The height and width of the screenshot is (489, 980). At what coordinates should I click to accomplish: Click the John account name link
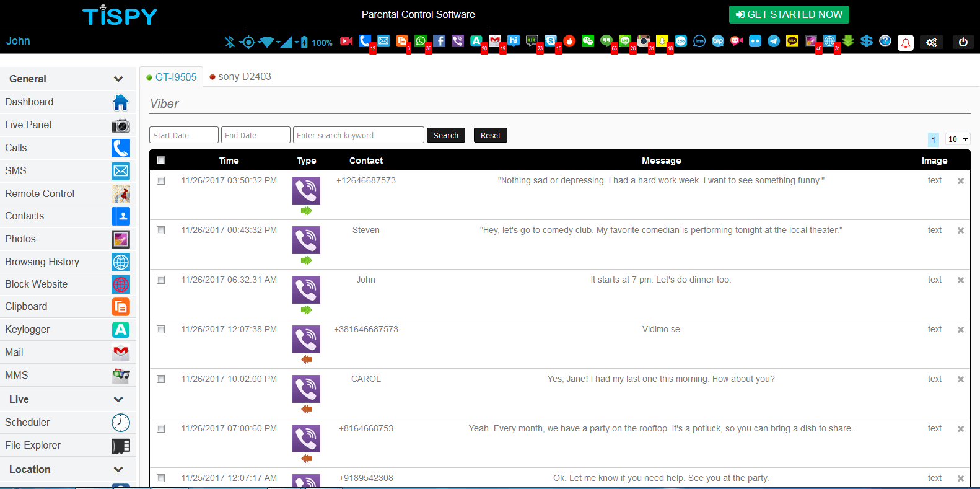18,41
